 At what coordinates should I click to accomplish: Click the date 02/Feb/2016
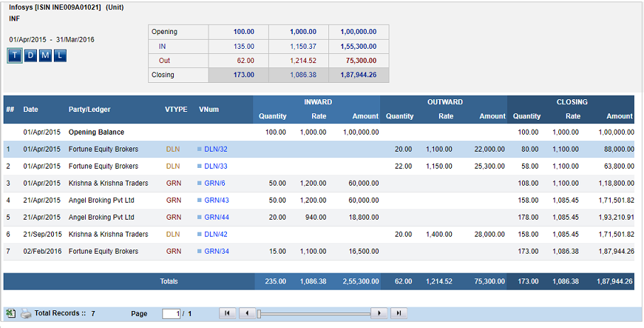(x=43, y=251)
